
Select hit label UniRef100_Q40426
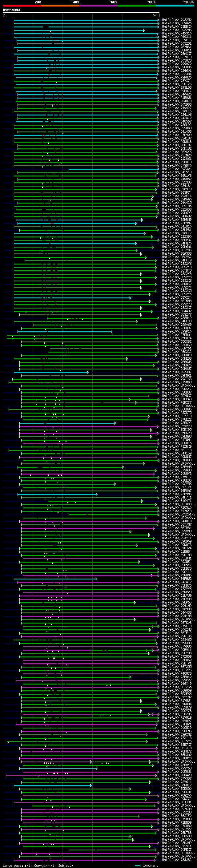[176, 94]
